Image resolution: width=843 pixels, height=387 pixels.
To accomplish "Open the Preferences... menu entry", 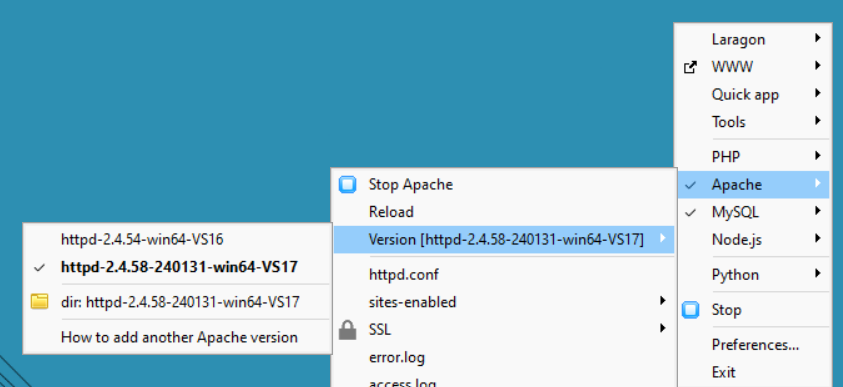I will 753,345.
